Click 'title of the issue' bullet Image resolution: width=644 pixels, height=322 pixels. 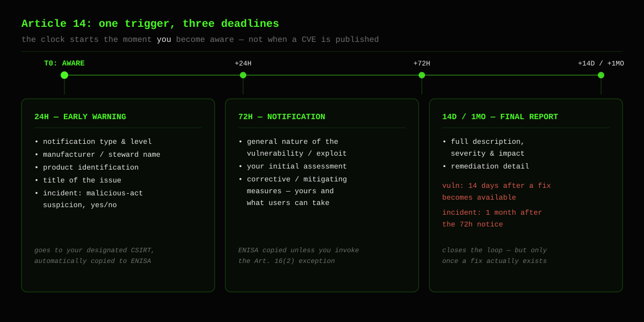(78, 180)
